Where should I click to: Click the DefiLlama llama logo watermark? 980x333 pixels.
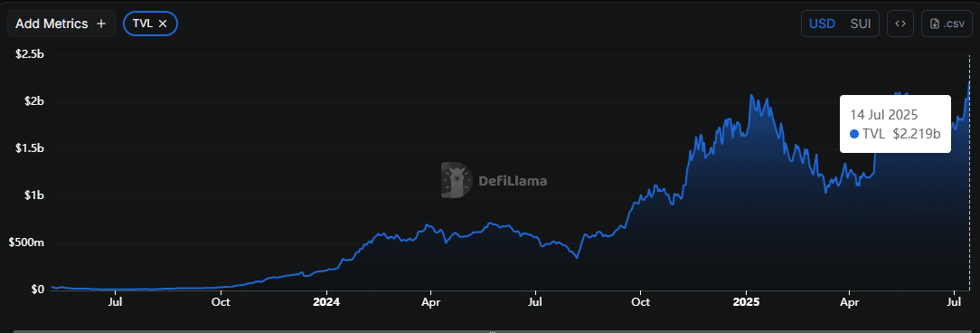pos(457,180)
